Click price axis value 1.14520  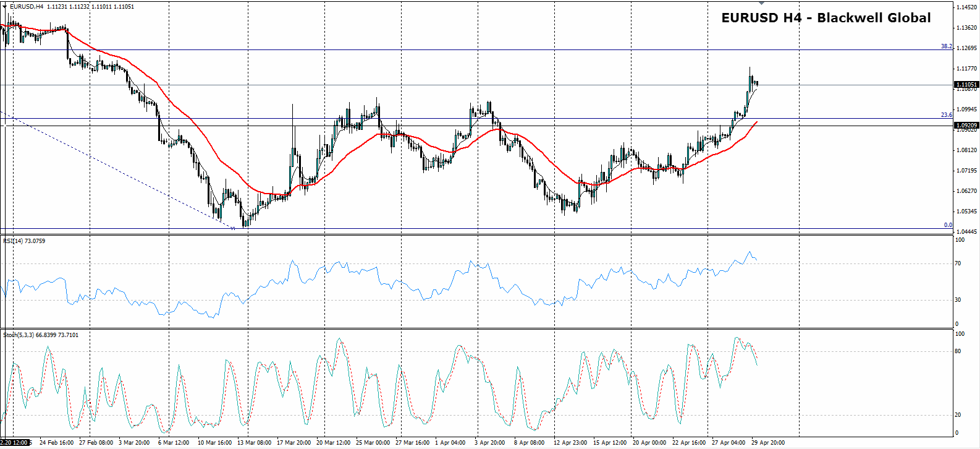pos(966,7)
